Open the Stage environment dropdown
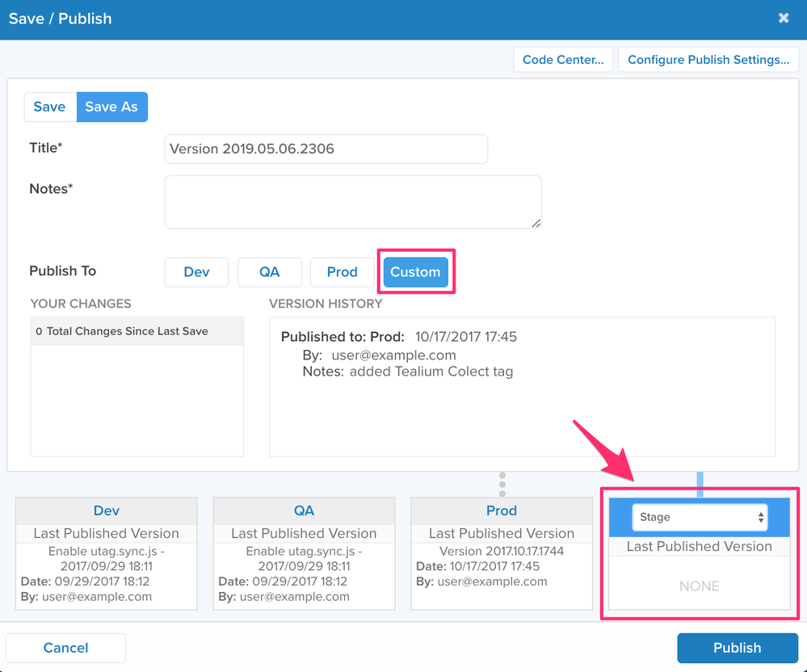The height and width of the screenshot is (672, 807). [699, 517]
